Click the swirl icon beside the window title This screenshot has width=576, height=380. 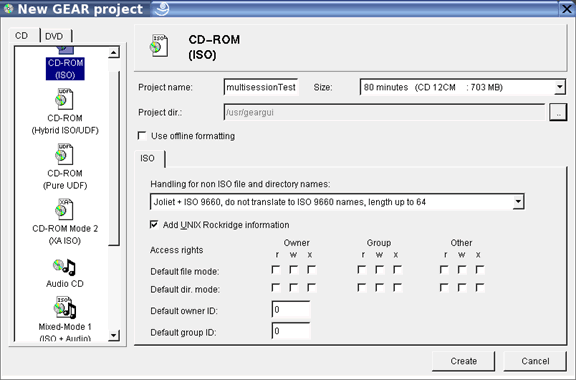pos(162,8)
